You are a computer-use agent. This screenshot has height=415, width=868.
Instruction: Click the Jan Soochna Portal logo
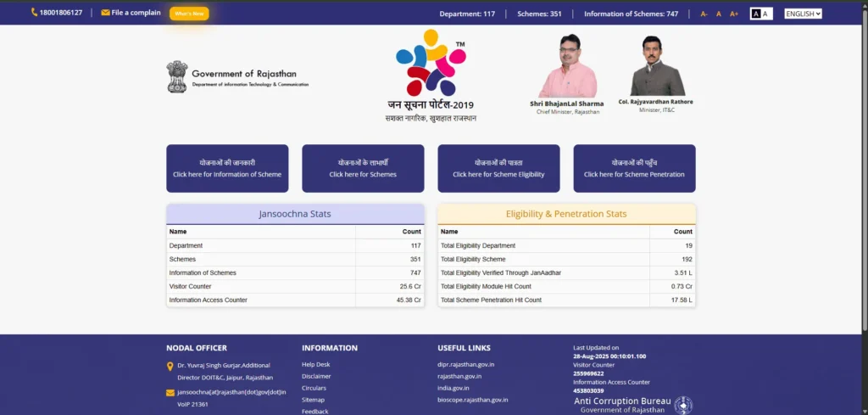point(431,64)
